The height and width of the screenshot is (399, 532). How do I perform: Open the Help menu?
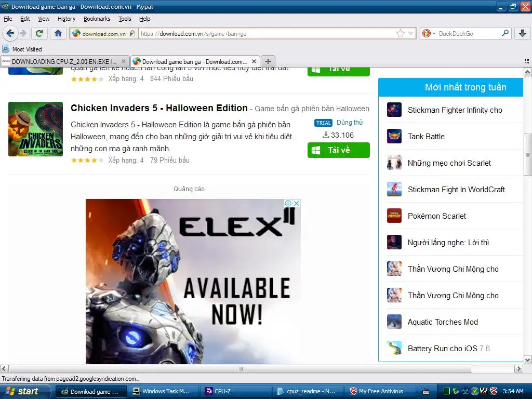point(145,19)
